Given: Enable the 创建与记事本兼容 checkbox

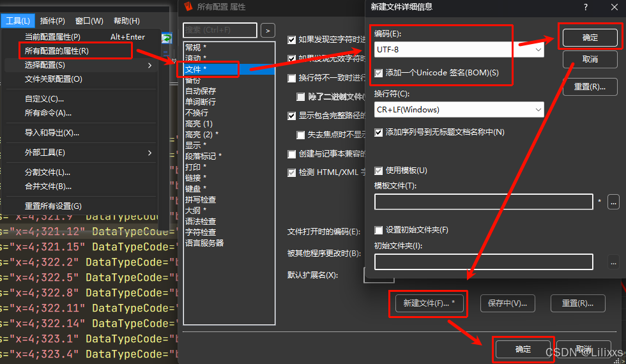Looking at the screenshot, I should coord(291,155).
